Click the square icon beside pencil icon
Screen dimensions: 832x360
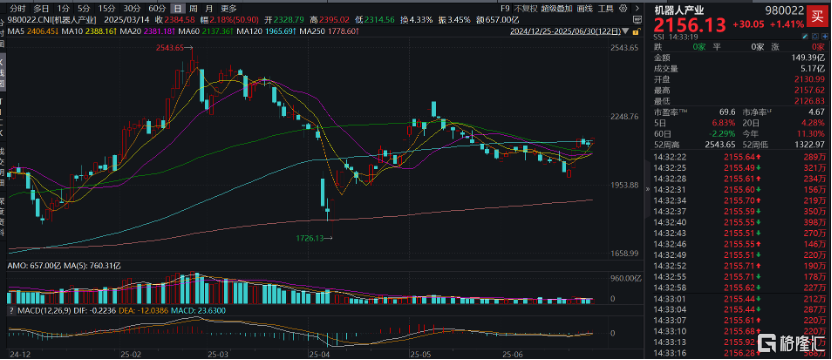coord(815,37)
